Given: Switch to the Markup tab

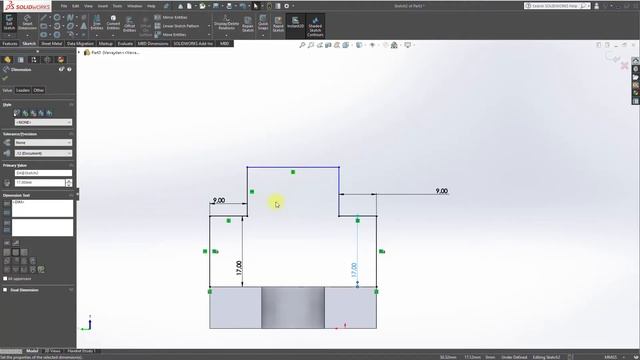Looking at the screenshot, I should point(105,43).
